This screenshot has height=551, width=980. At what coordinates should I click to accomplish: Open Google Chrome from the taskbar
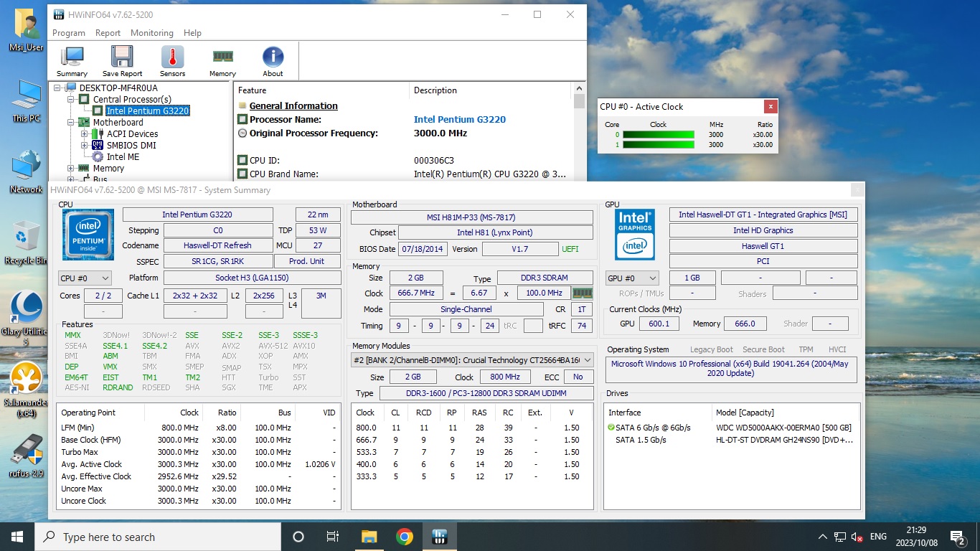click(x=405, y=537)
